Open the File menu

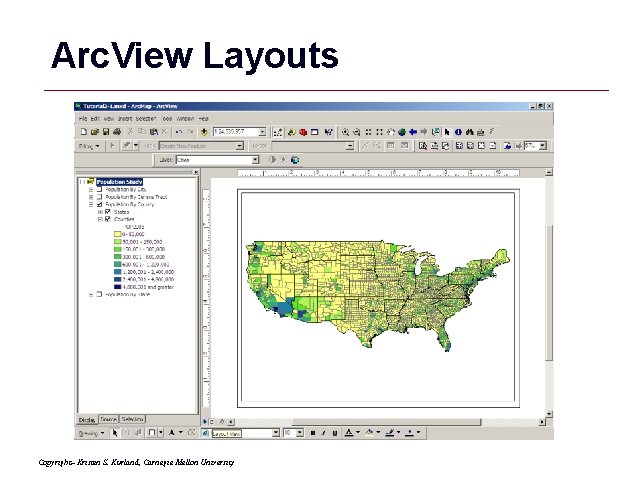83,118
